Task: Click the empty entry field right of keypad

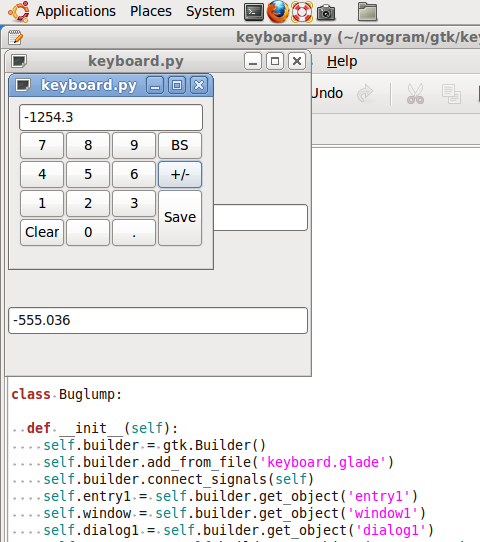Action: [261, 217]
